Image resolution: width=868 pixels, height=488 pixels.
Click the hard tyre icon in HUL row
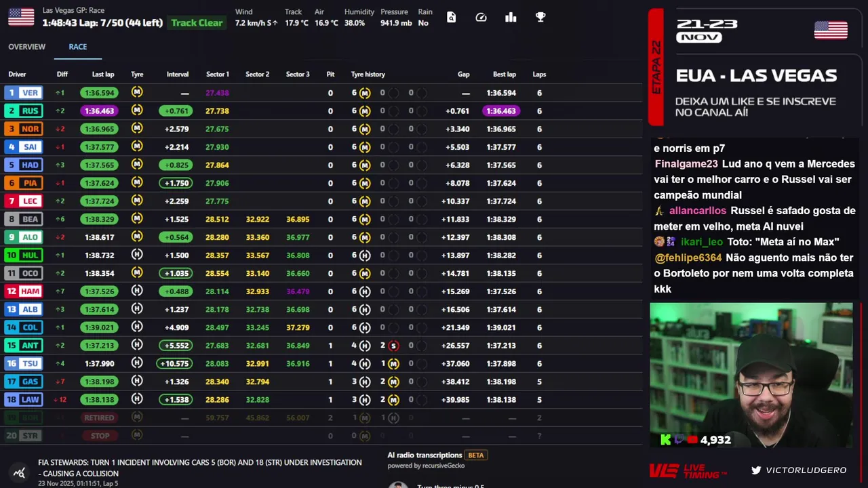click(x=137, y=255)
